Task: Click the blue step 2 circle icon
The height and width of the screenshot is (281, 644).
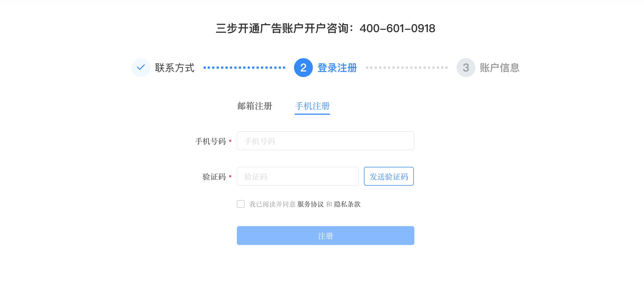Action: [303, 67]
